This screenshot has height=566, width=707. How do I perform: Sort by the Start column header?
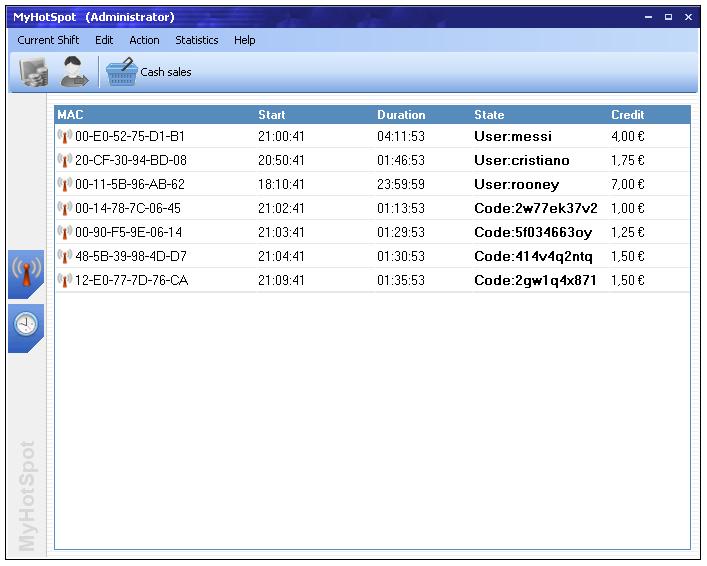coord(271,115)
